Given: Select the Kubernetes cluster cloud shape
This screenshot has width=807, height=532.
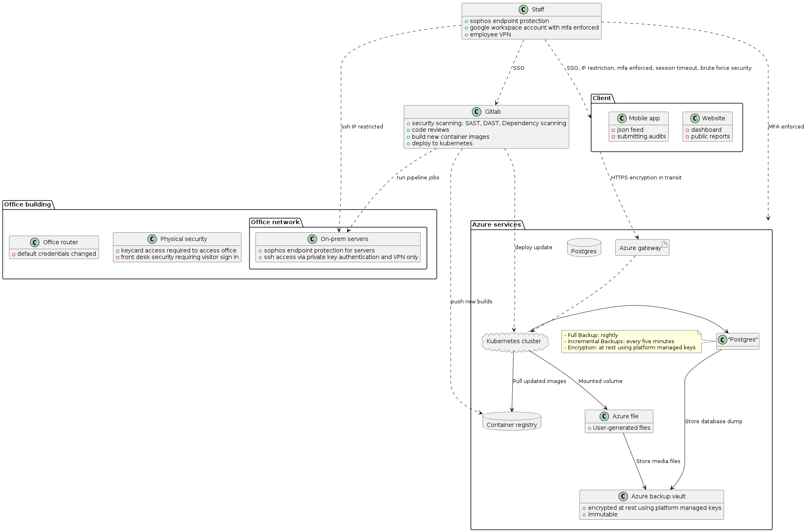Looking at the screenshot, I should 514,341.
